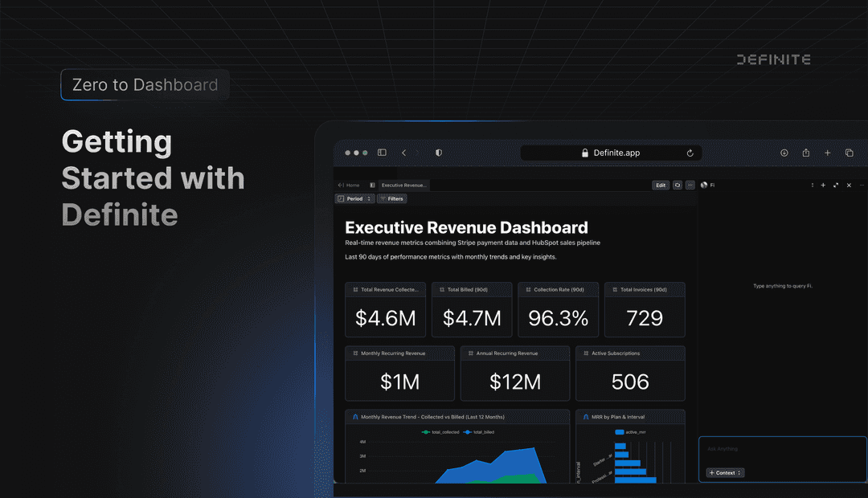
Task: Open the kebab menu next to Edit
Action: click(689, 185)
